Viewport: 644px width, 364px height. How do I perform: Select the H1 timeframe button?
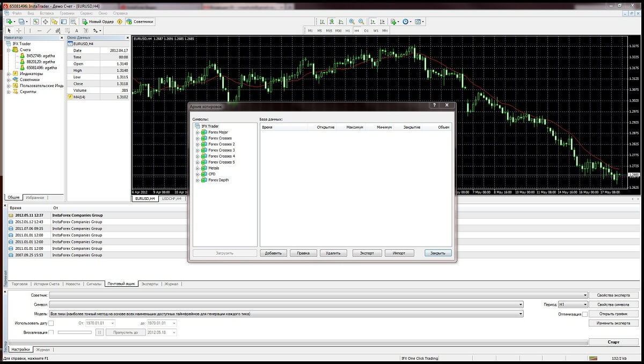tap(348, 31)
